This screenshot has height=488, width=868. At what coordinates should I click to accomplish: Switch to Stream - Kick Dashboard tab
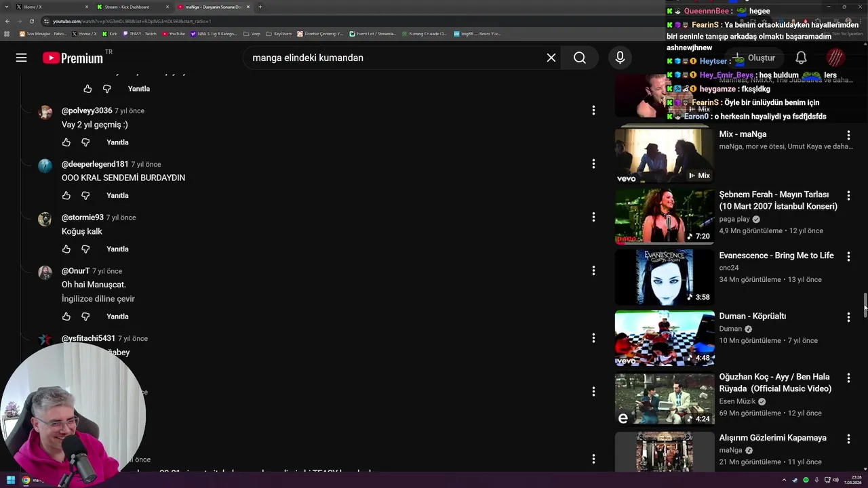pyautogui.click(x=132, y=7)
